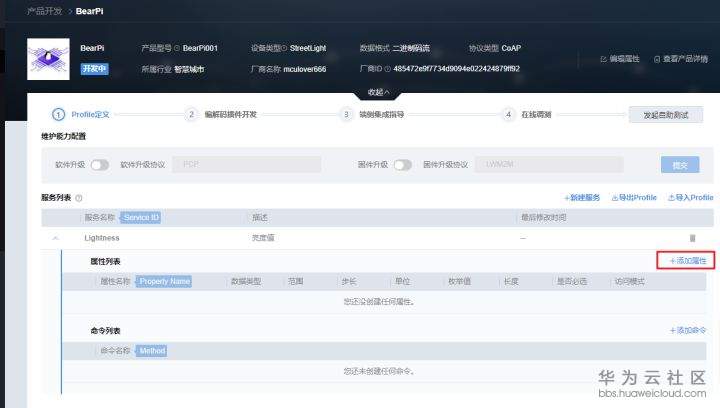
Task: Click the info icon next to 产品型号
Action: (177, 48)
